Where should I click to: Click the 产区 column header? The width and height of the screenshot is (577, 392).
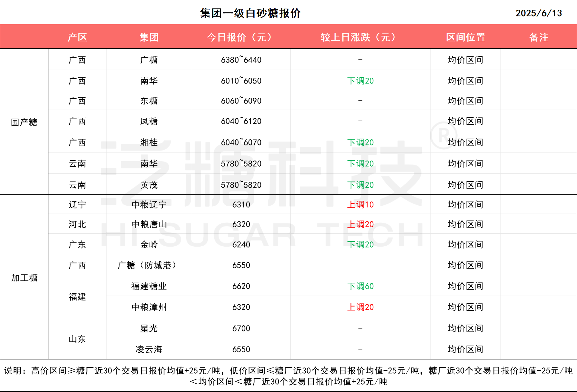click(x=77, y=37)
